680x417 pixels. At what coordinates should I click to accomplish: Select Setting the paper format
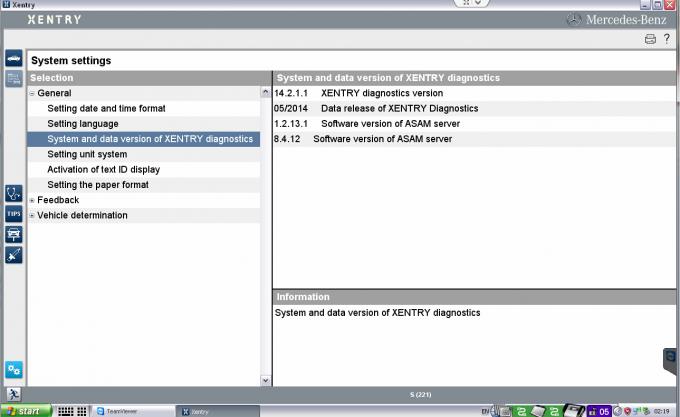tap(98, 185)
